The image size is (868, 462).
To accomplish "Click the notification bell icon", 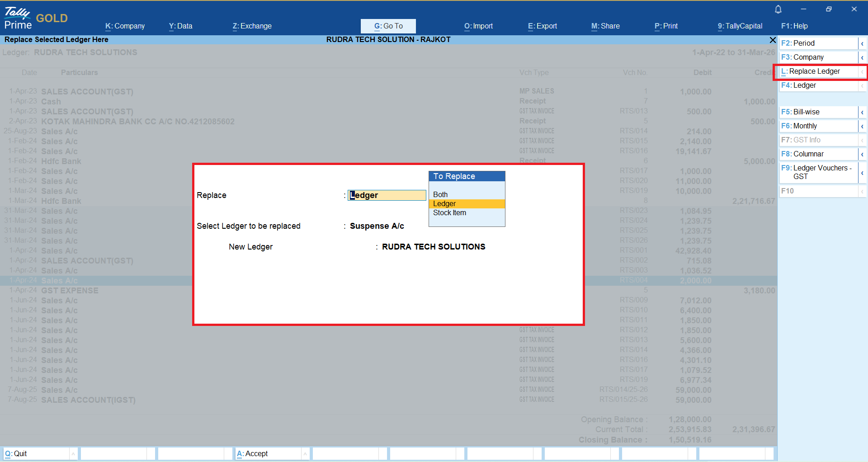I will coord(778,9).
